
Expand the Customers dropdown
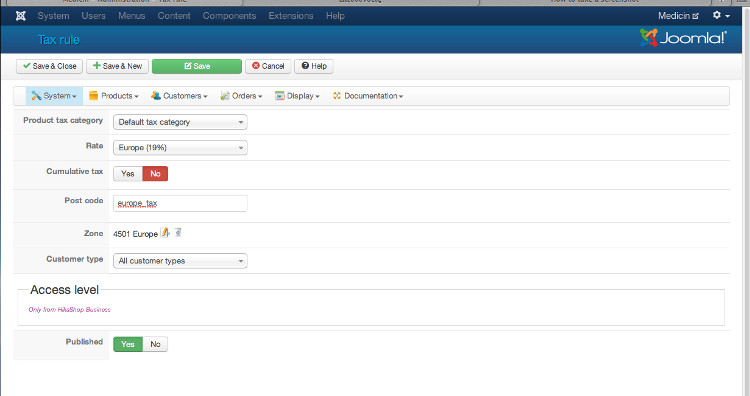tap(179, 96)
